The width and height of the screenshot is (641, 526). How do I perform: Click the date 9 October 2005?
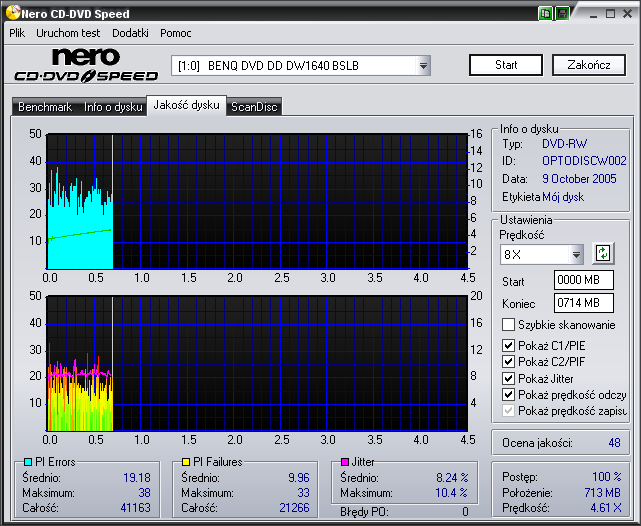click(579, 179)
